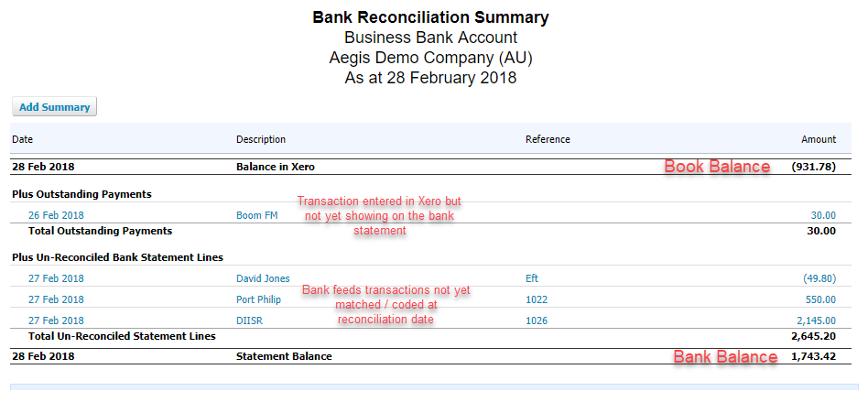Click the 30.00 amount in Boom FM row

point(823,215)
